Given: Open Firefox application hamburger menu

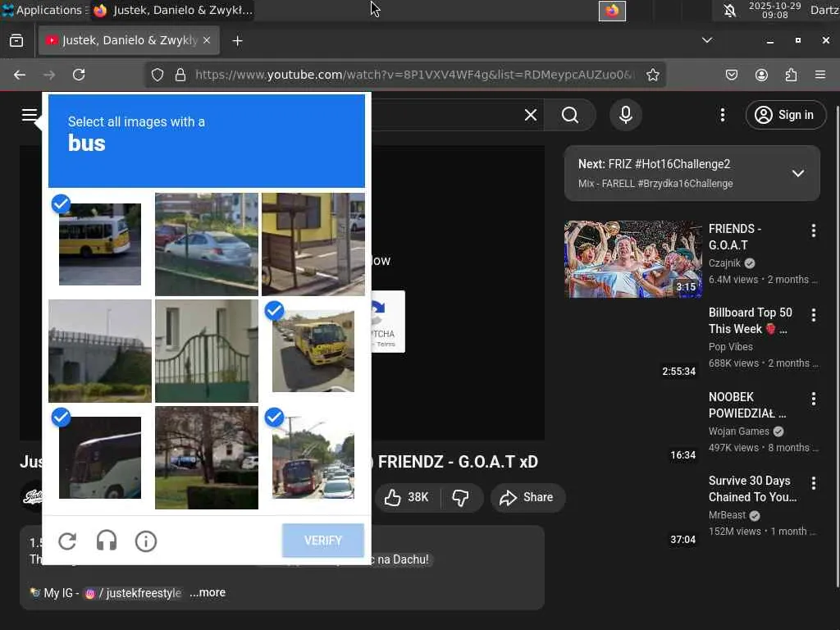Looking at the screenshot, I should [x=820, y=75].
